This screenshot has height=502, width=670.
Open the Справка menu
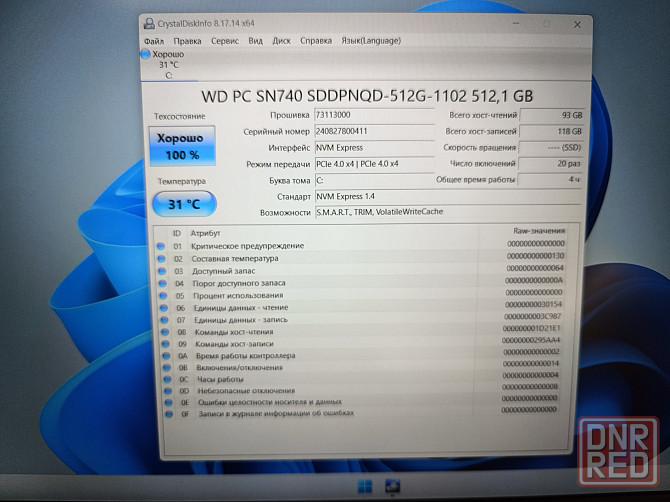(316, 41)
